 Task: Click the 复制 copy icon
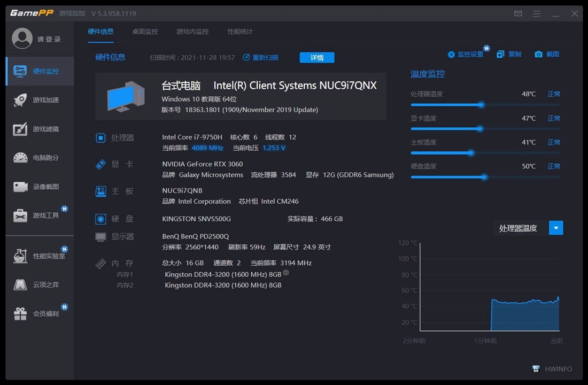(x=508, y=54)
